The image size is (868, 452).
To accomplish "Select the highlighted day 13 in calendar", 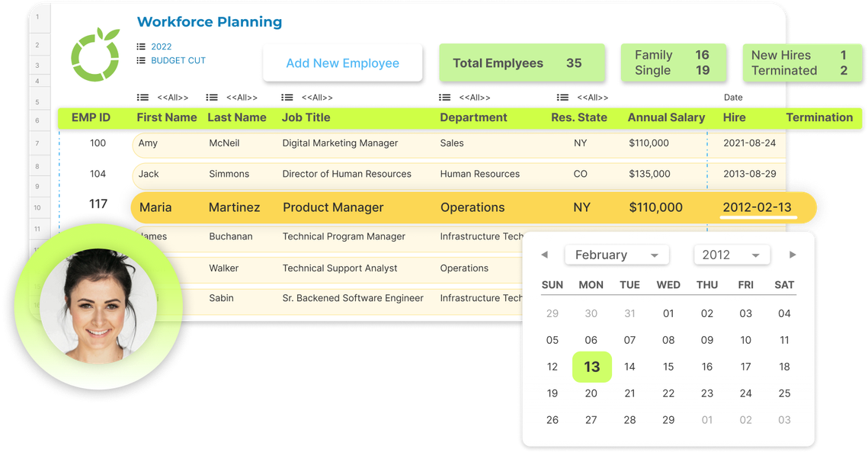I will pyautogui.click(x=592, y=367).
